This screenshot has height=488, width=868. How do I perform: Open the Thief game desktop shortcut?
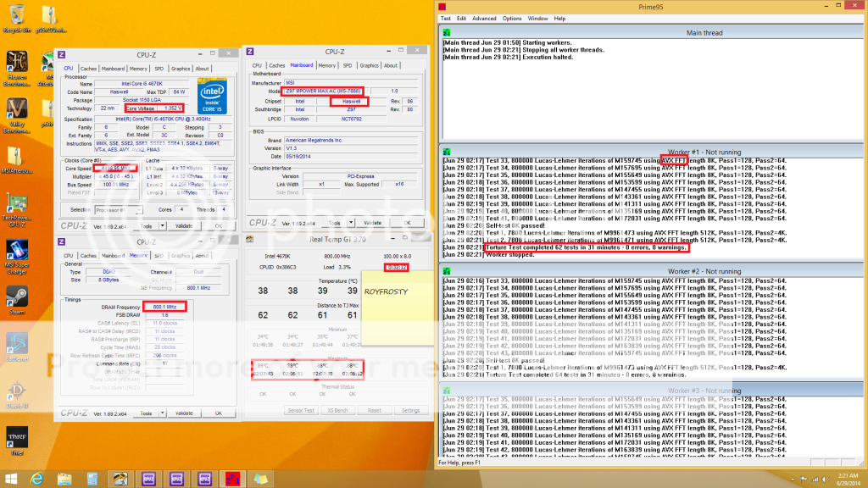[17, 436]
